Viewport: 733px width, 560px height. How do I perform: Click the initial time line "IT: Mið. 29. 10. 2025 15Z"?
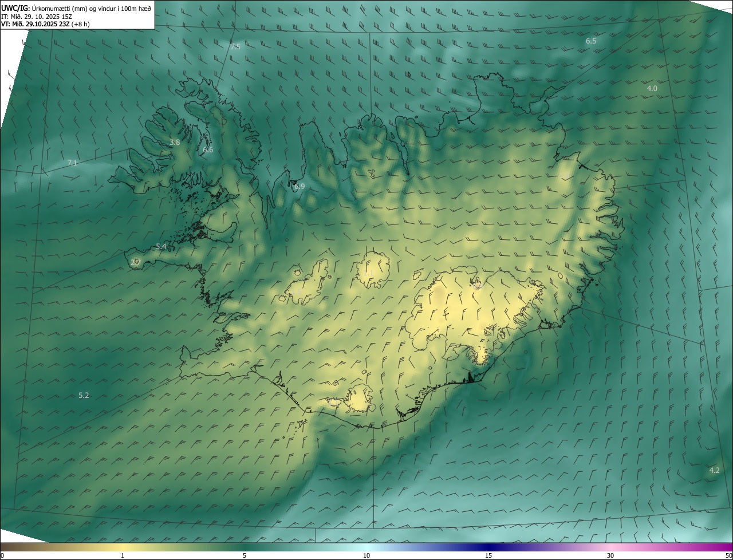coord(37,17)
